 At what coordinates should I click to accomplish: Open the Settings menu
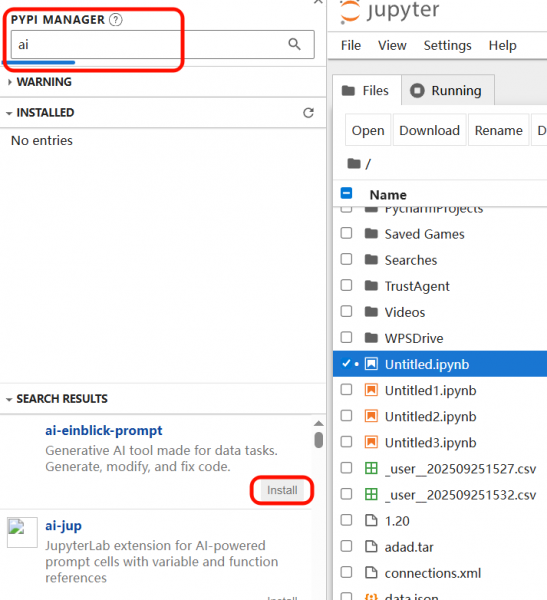(447, 45)
